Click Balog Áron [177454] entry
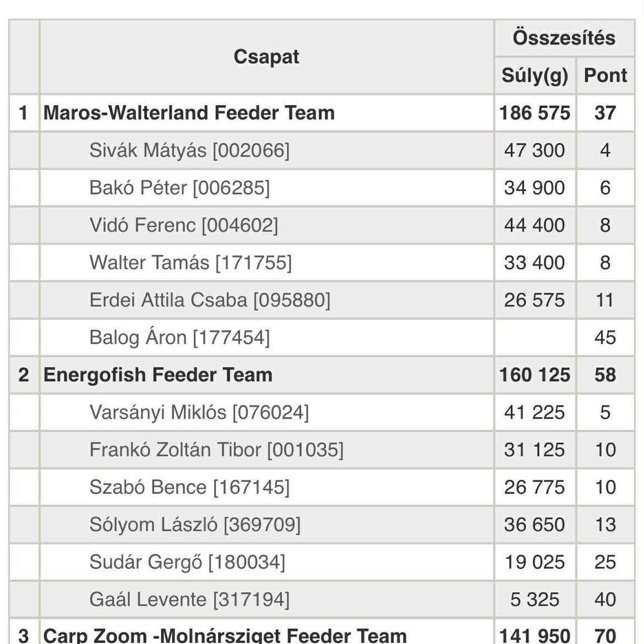Viewport: 644px width, 644px height. click(179, 337)
